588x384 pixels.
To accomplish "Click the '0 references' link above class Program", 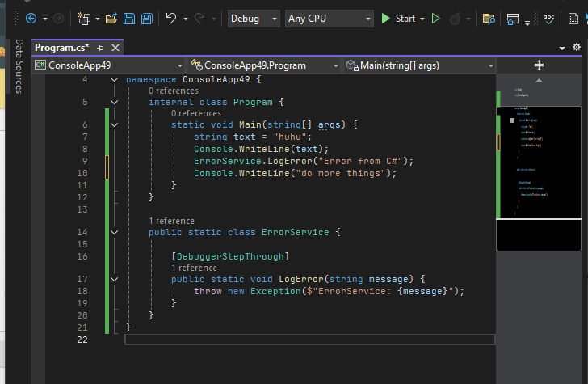I will point(173,91).
